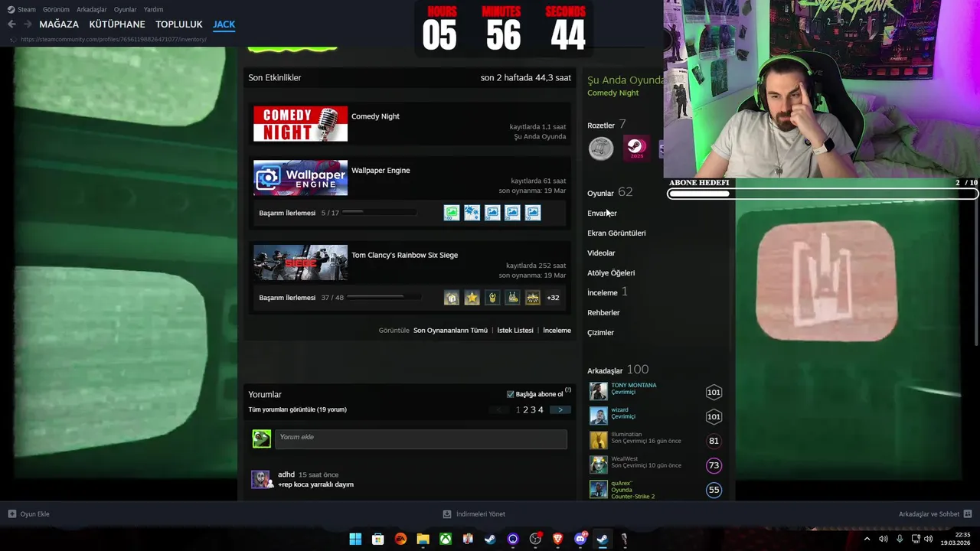The width and height of the screenshot is (980, 551).
Task: Select the JACK profile tab
Action: 224,24
